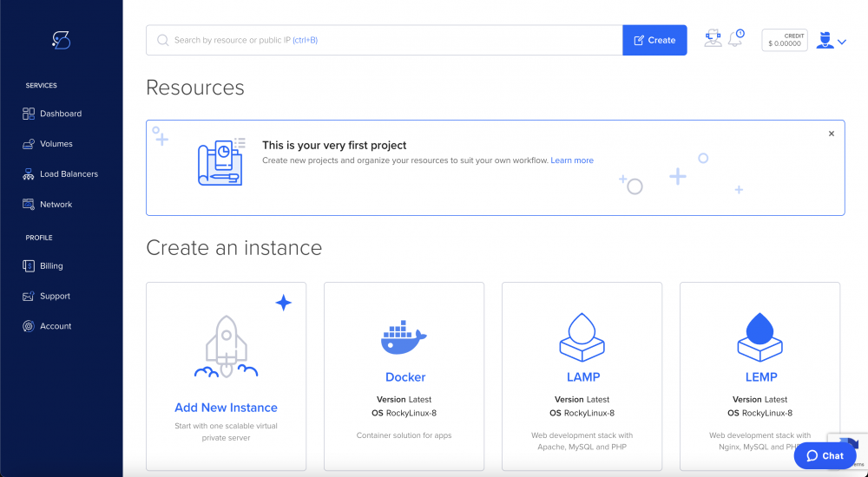Click the LAMP stack icon

pyautogui.click(x=582, y=337)
